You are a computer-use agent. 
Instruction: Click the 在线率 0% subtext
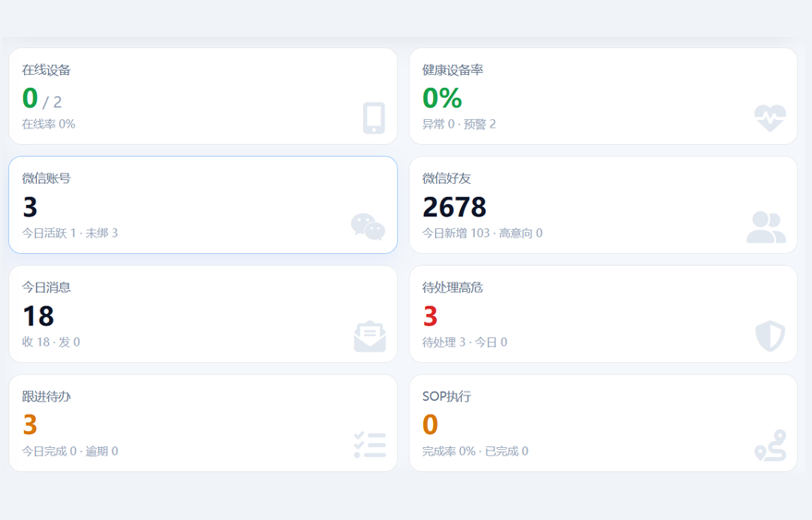pos(49,125)
